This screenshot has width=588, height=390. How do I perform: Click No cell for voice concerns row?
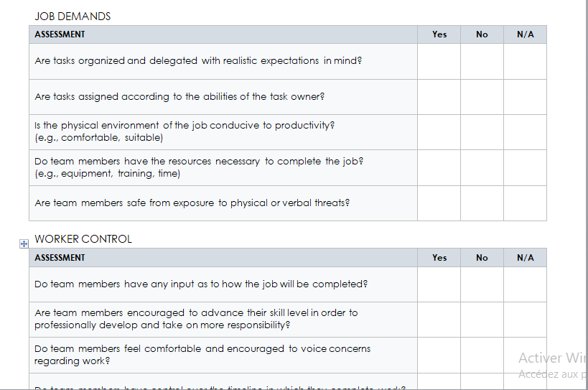coord(482,356)
